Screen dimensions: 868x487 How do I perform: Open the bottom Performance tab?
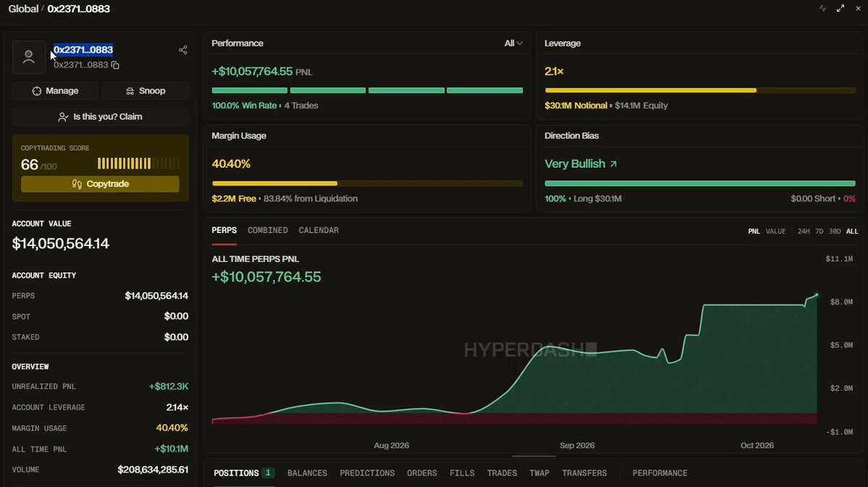tap(660, 473)
